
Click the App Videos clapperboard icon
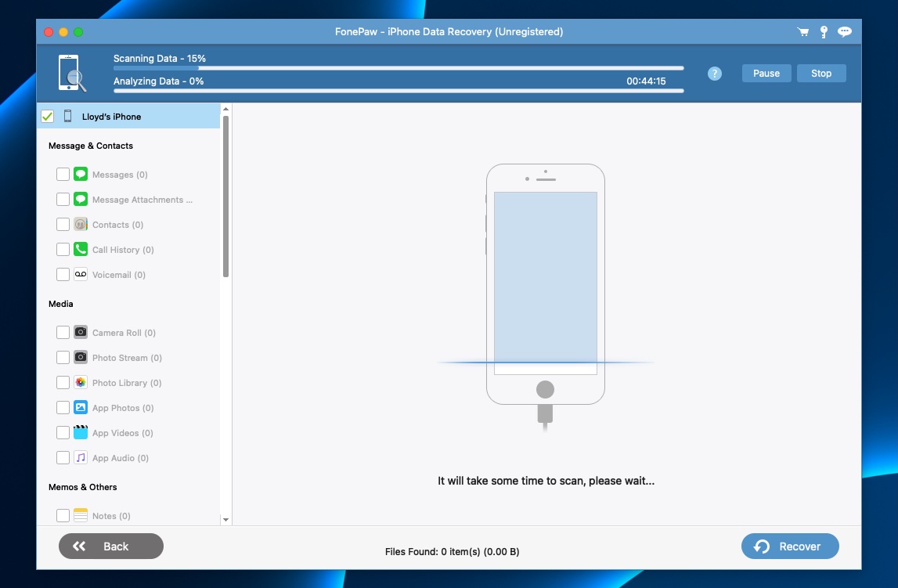(x=81, y=432)
